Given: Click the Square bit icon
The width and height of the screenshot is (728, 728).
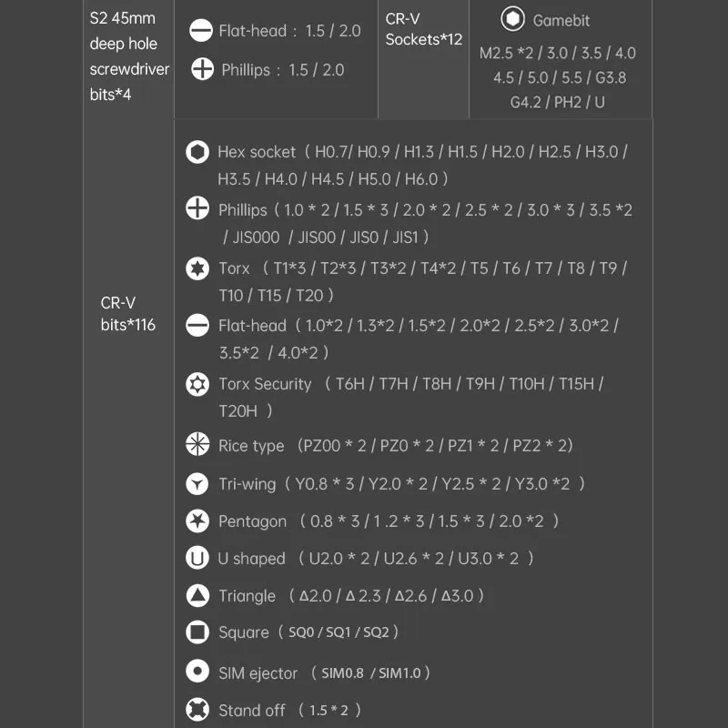Looking at the screenshot, I should coord(197,632).
